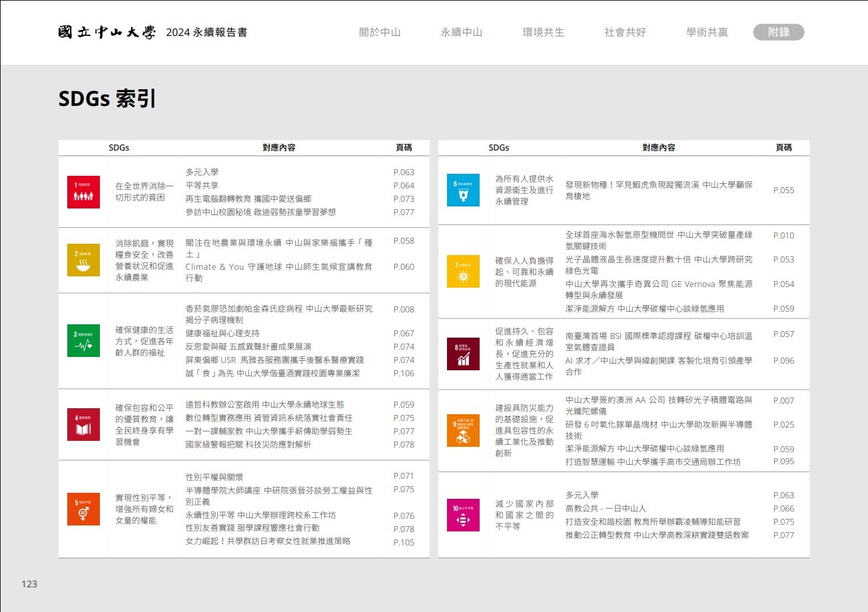This screenshot has width=868, height=612.
Task: Click the SDG 1 No Poverty red icon
Action: point(83,192)
